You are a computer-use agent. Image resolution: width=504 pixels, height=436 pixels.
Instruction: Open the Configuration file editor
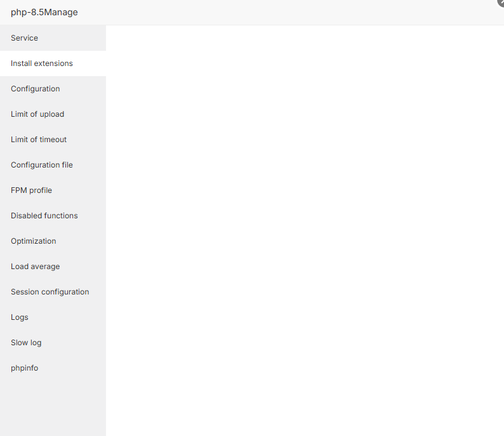tap(42, 165)
